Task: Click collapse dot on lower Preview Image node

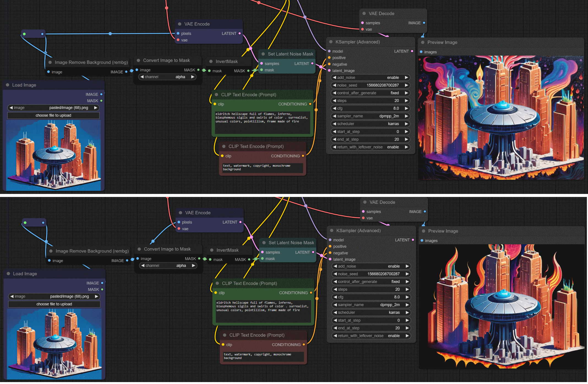Action: coord(424,231)
